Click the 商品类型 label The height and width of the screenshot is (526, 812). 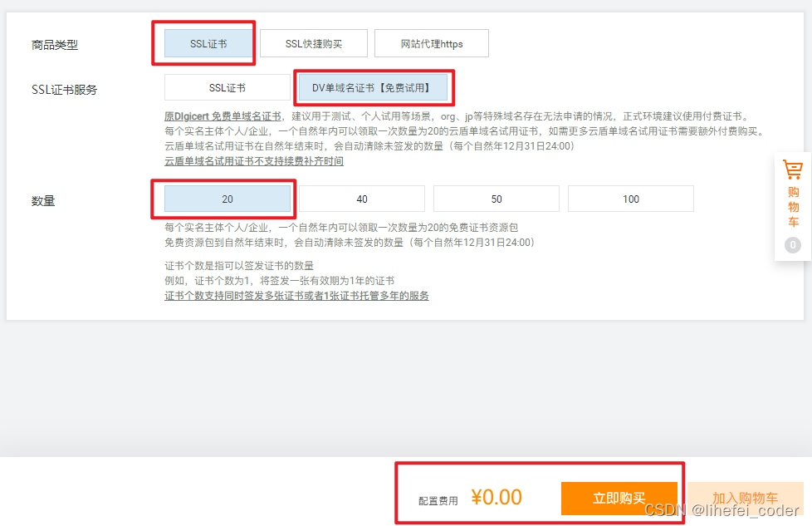[x=54, y=45]
